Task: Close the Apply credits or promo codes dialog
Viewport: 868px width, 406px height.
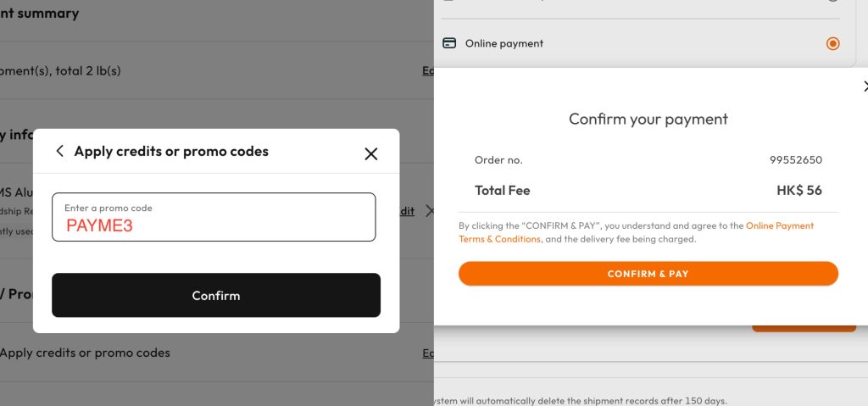Action: 370,153
